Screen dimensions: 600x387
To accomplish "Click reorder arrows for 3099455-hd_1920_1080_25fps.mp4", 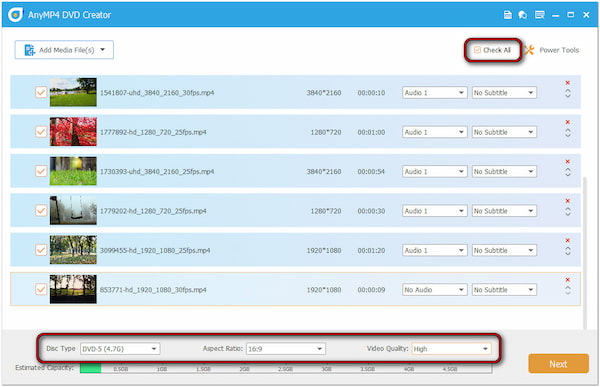I will (x=568, y=251).
